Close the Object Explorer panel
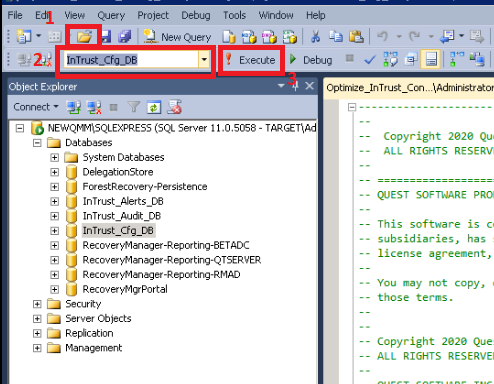 point(309,86)
